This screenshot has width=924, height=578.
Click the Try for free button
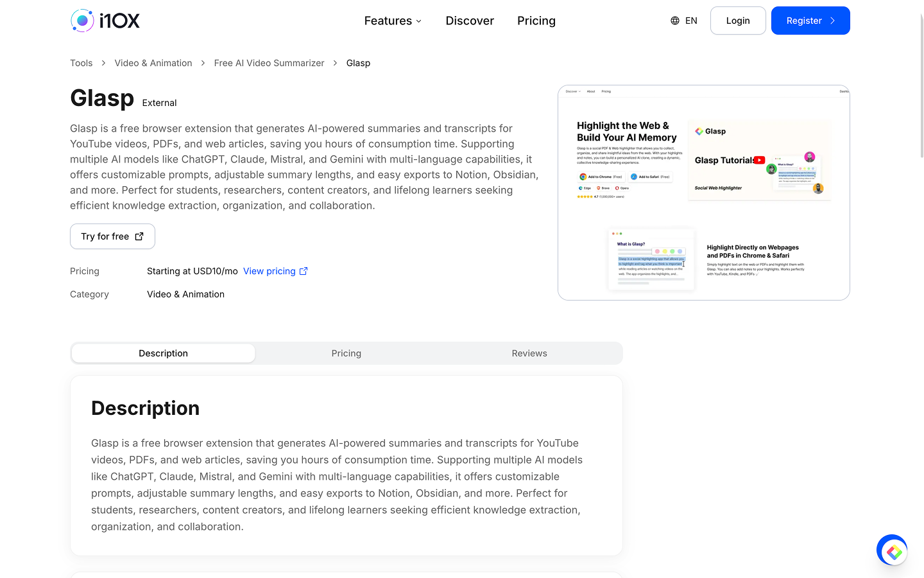[x=112, y=236]
